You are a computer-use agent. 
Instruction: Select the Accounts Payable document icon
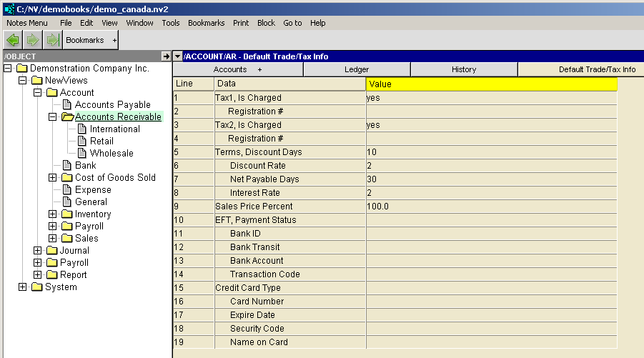point(67,105)
